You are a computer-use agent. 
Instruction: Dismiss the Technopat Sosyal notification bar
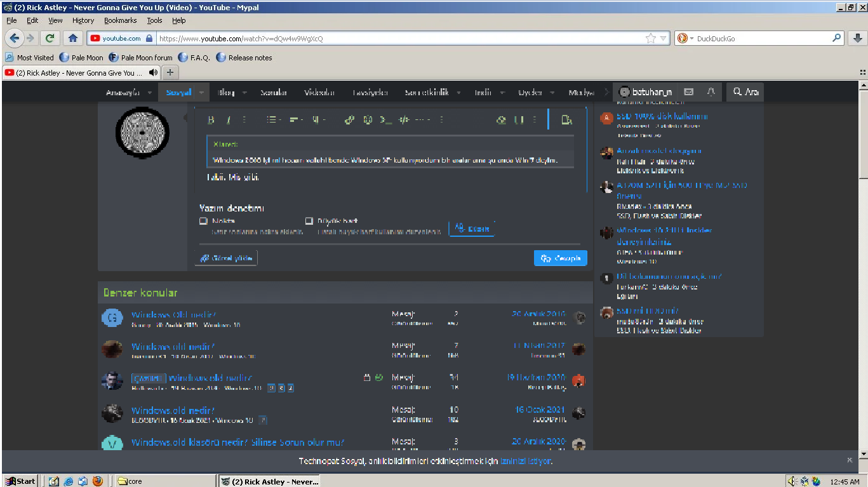(x=850, y=460)
